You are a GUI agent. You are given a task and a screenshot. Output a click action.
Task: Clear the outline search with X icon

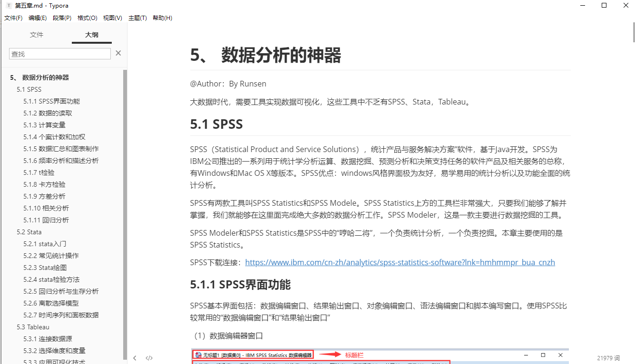point(118,53)
